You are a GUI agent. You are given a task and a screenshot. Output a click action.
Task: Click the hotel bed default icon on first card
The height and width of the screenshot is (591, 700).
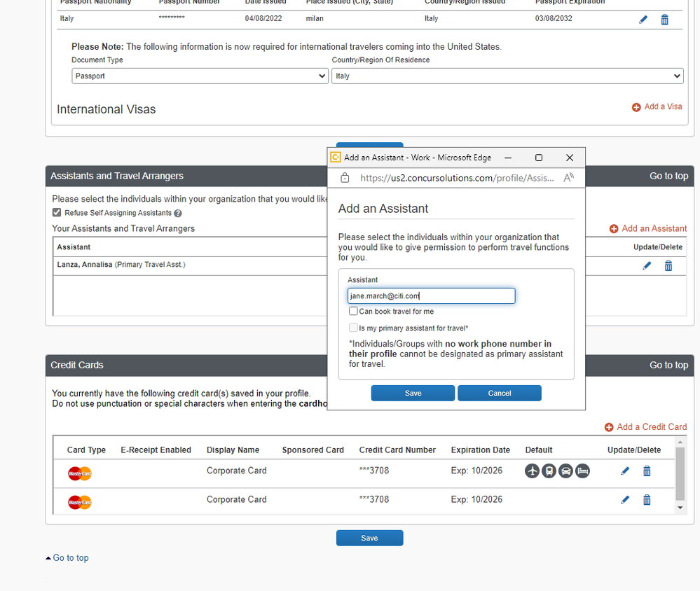point(582,471)
